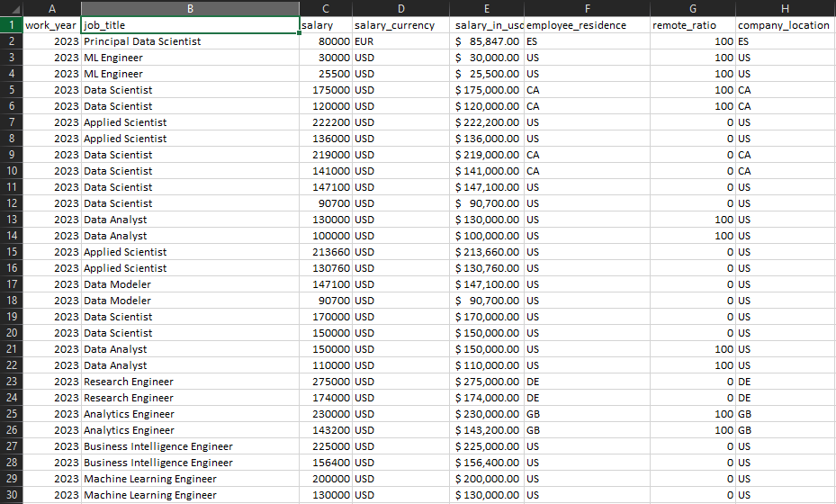This screenshot has width=836, height=504.
Task: Select column D header
Action: point(401,8)
